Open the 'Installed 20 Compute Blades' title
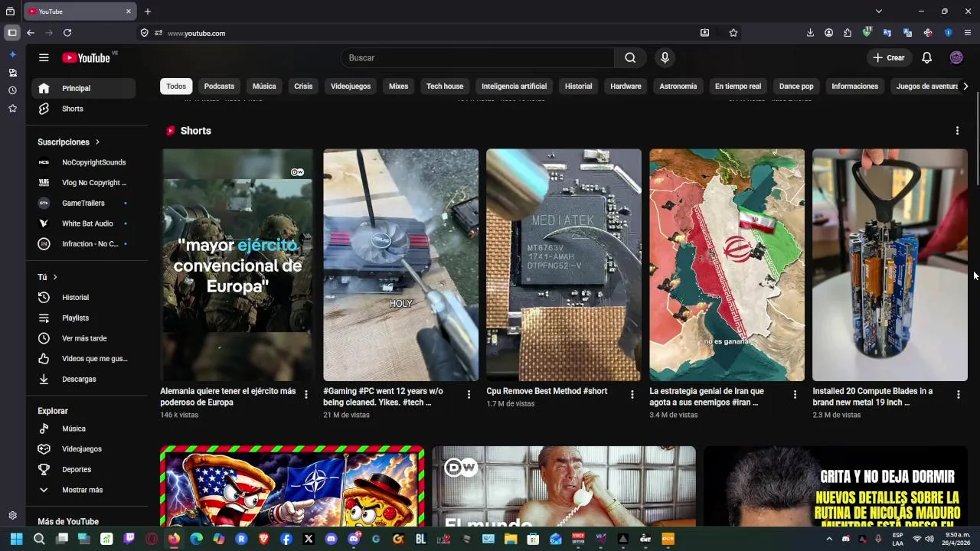The width and height of the screenshot is (980, 551). (x=872, y=396)
